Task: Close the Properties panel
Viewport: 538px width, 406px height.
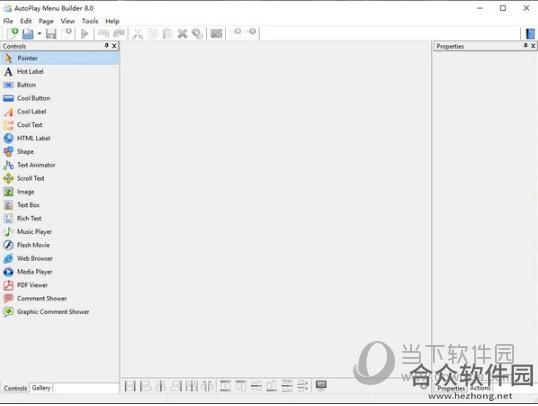Action: point(533,46)
